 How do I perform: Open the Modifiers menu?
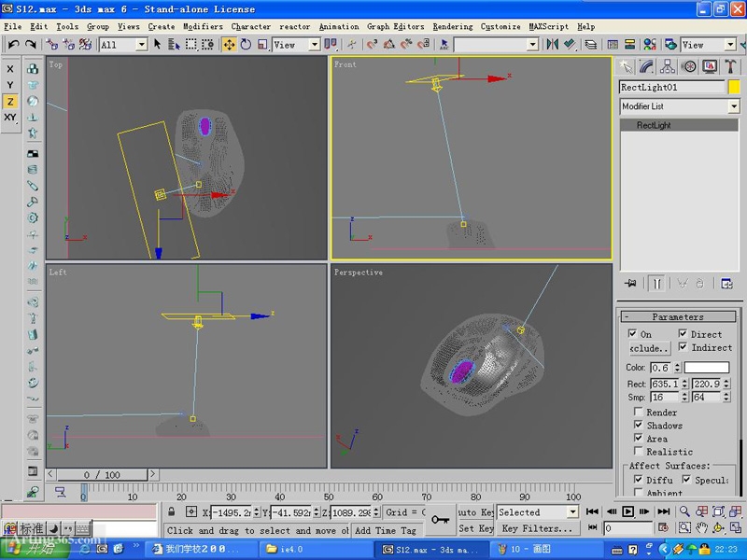click(x=203, y=27)
